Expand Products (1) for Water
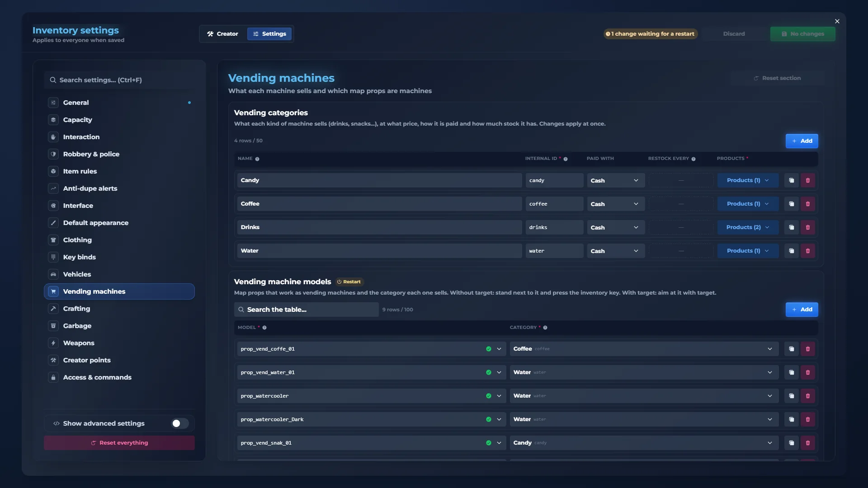868x488 pixels. pyautogui.click(x=748, y=251)
